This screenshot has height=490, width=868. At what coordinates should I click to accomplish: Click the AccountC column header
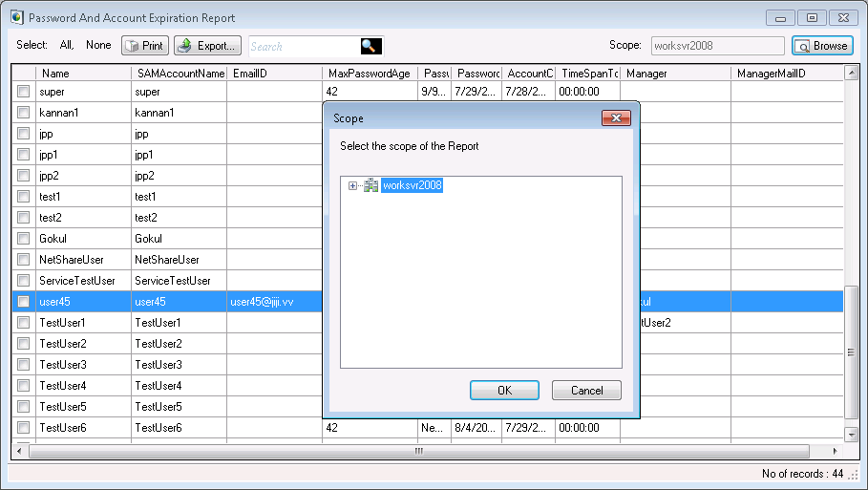[x=529, y=74]
